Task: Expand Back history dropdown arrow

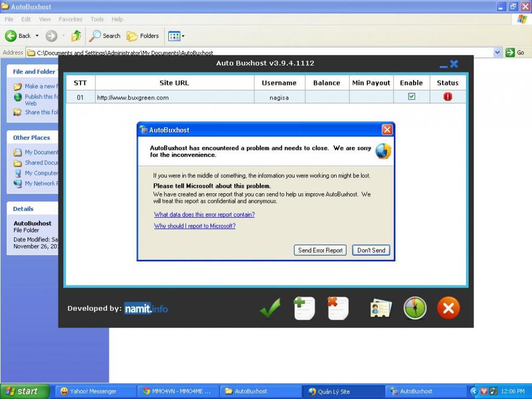Action: click(x=37, y=36)
